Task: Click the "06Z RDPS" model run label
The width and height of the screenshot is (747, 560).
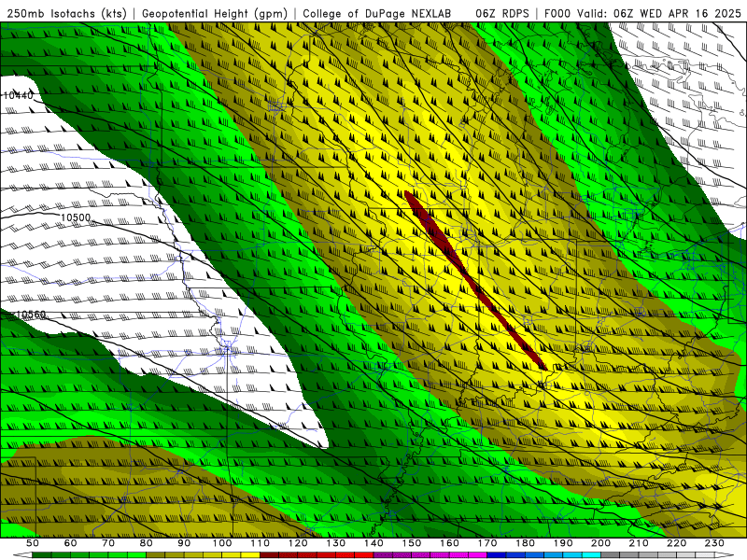Action: coord(502,14)
